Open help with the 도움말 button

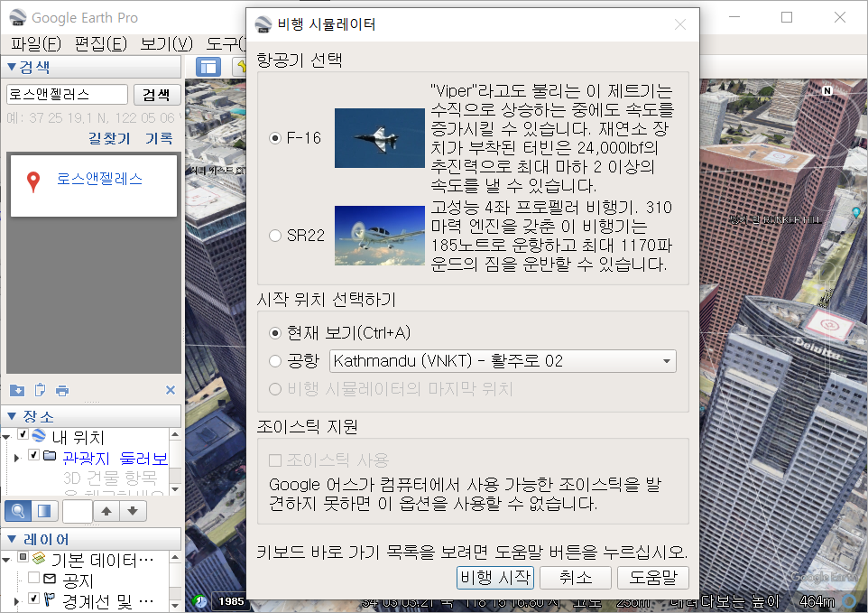coord(652,578)
